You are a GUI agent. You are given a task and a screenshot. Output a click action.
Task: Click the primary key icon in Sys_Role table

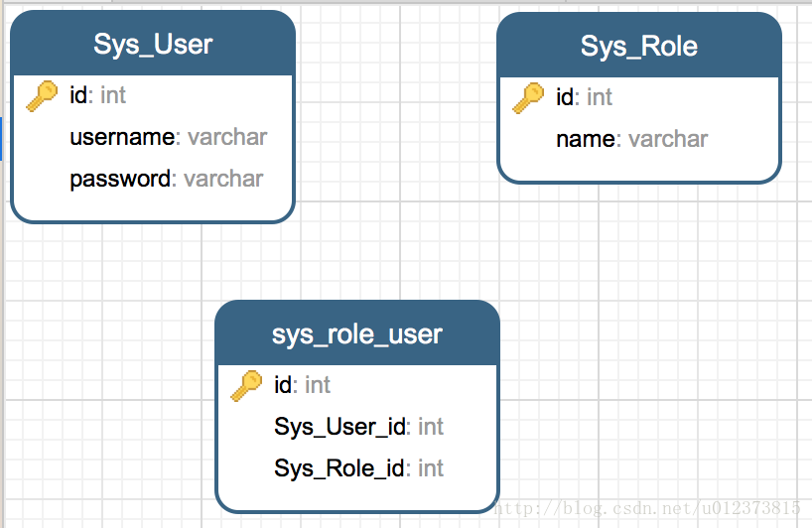coord(528,98)
